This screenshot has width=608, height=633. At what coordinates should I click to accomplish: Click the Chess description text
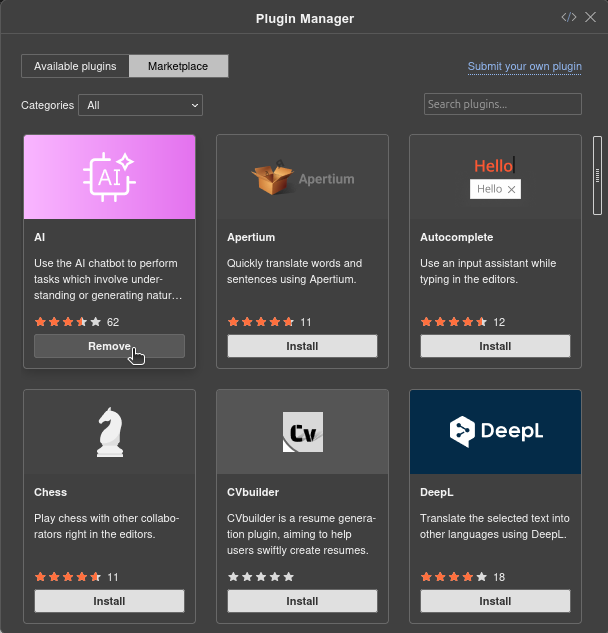107,526
